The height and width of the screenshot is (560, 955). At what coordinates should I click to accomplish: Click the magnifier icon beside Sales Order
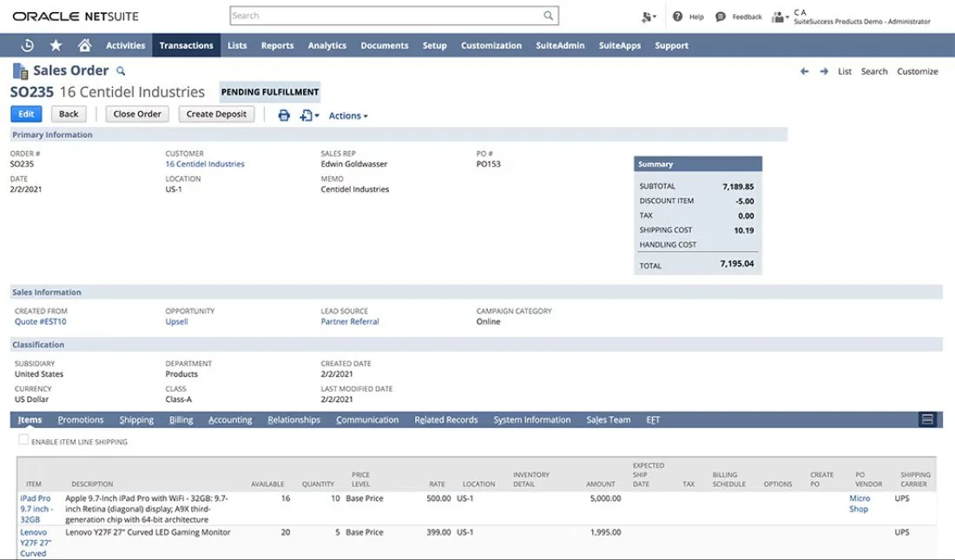tap(121, 71)
